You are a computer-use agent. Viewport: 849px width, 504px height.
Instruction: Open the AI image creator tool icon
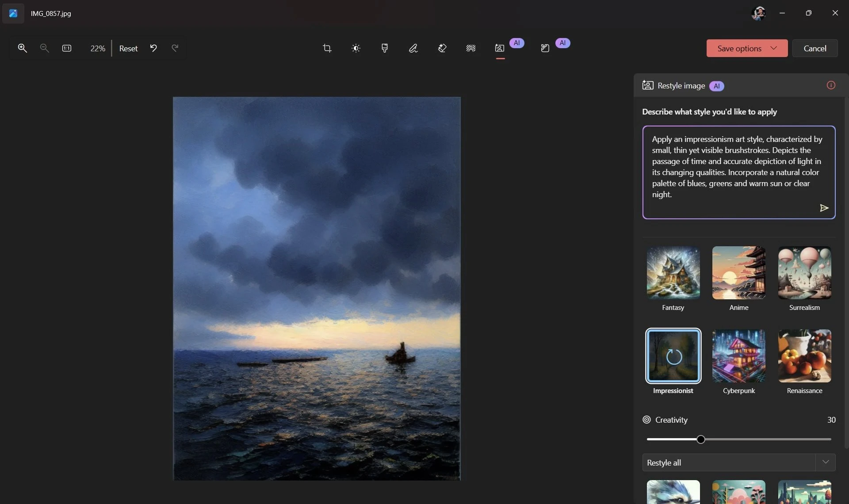[x=545, y=48]
